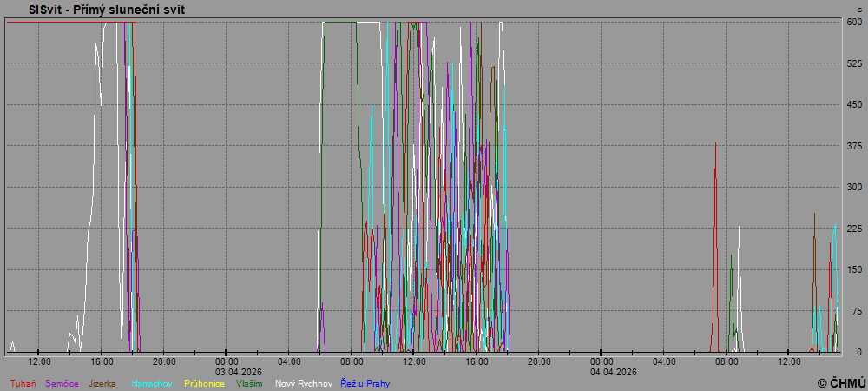Click the seconds unit label "s"
Viewport: 868px width, 391px height.
click(859, 10)
